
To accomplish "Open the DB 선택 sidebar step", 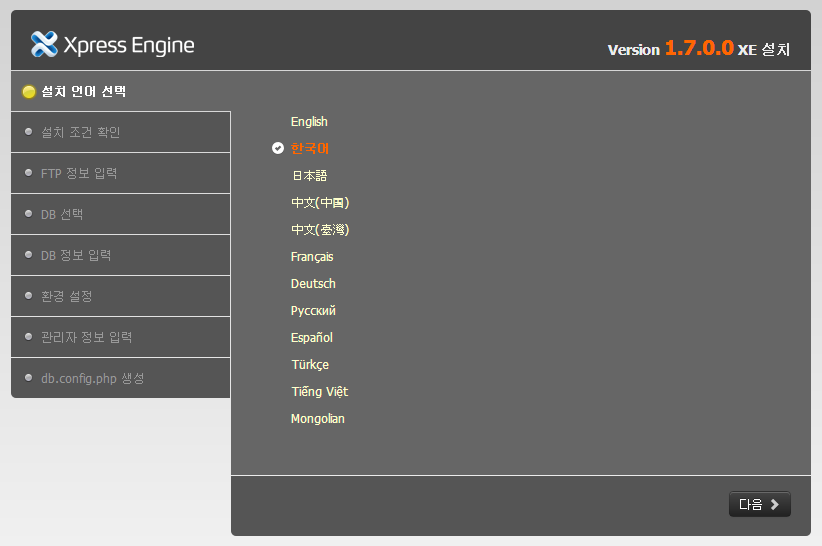I will pos(62,214).
